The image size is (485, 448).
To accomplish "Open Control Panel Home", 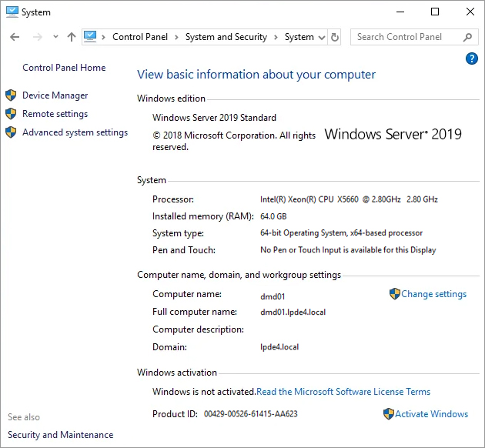I will tap(64, 68).
